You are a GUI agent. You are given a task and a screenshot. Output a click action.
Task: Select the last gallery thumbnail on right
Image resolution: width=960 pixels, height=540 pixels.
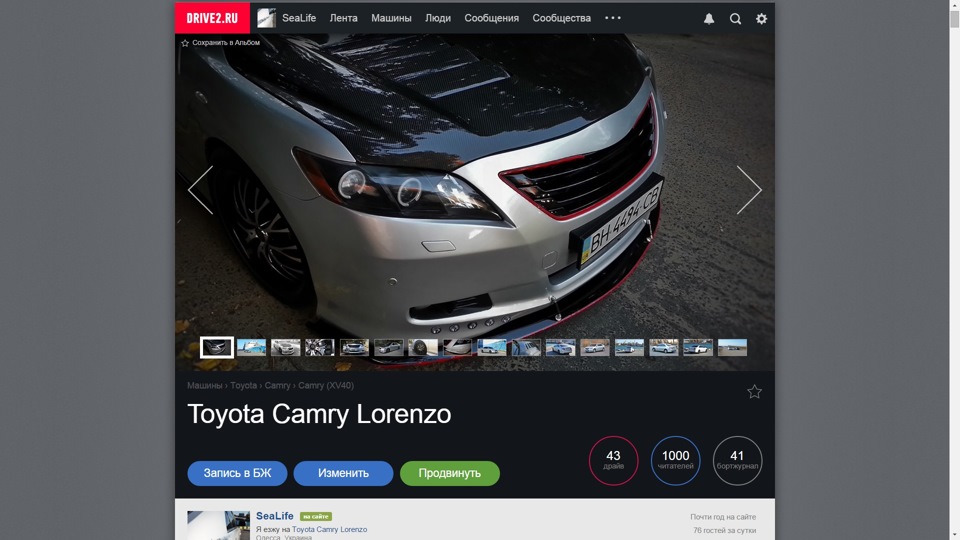(x=732, y=348)
